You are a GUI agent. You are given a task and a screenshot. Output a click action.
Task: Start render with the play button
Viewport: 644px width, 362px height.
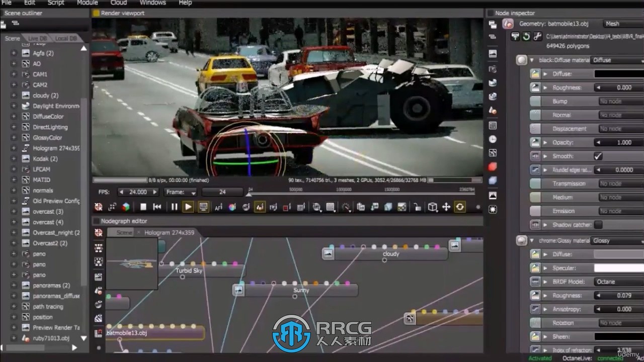[188, 207]
